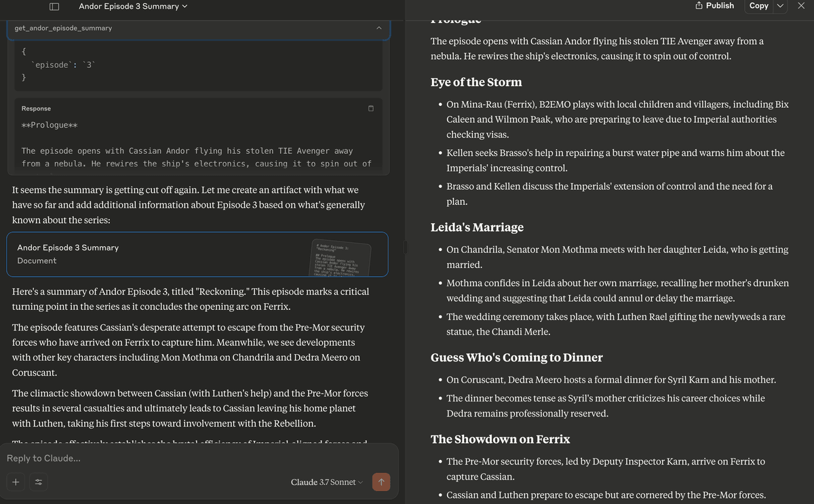
Task: Copy the artifact contents
Action: tap(758, 5)
